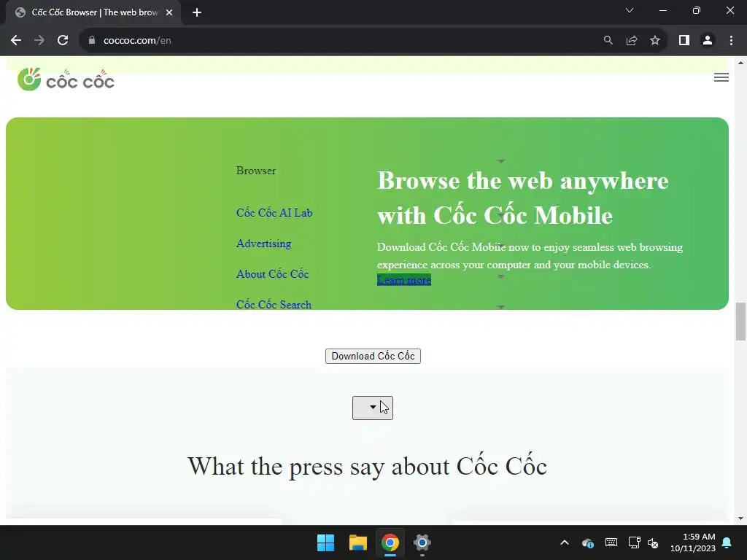Expand the arrow next to Learn more

500,276
